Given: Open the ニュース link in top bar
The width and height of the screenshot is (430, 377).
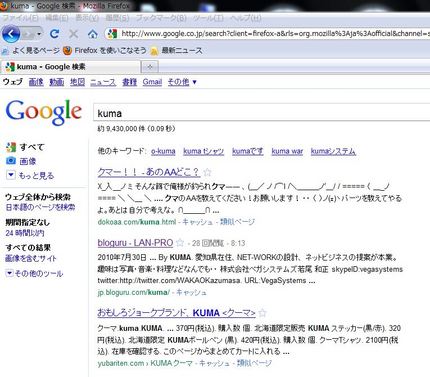Looking at the screenshot, I should pos(103,82).
